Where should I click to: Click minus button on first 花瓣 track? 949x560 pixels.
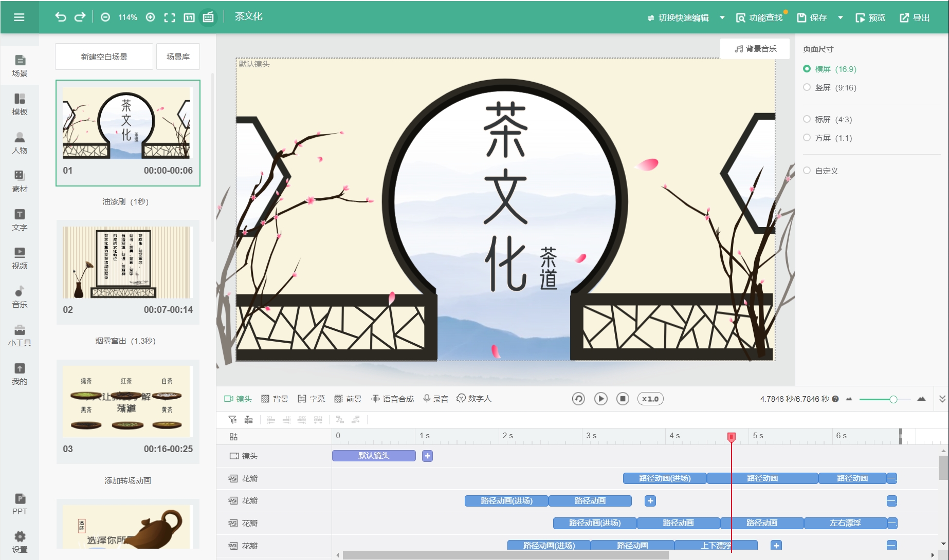click(x=892, y=478)
